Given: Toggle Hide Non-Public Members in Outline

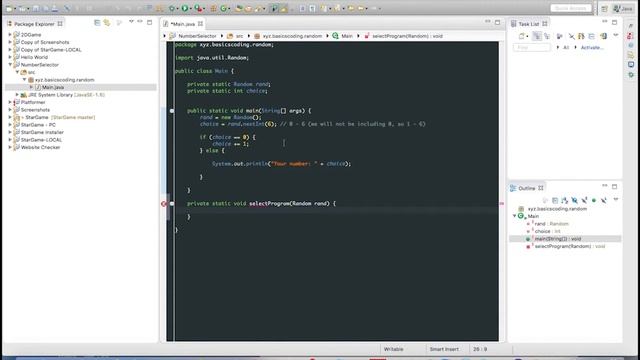Looking at the screenshot, I should coord(594,200).
